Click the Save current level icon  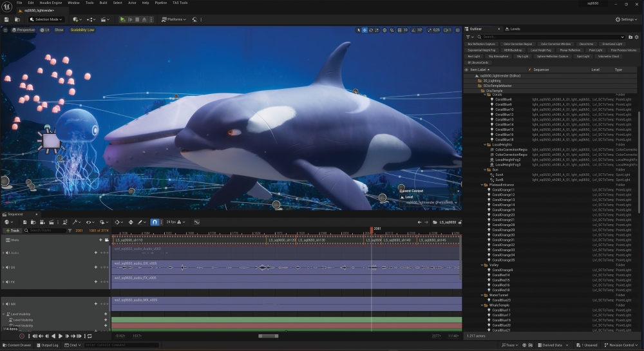click(6, 19)
